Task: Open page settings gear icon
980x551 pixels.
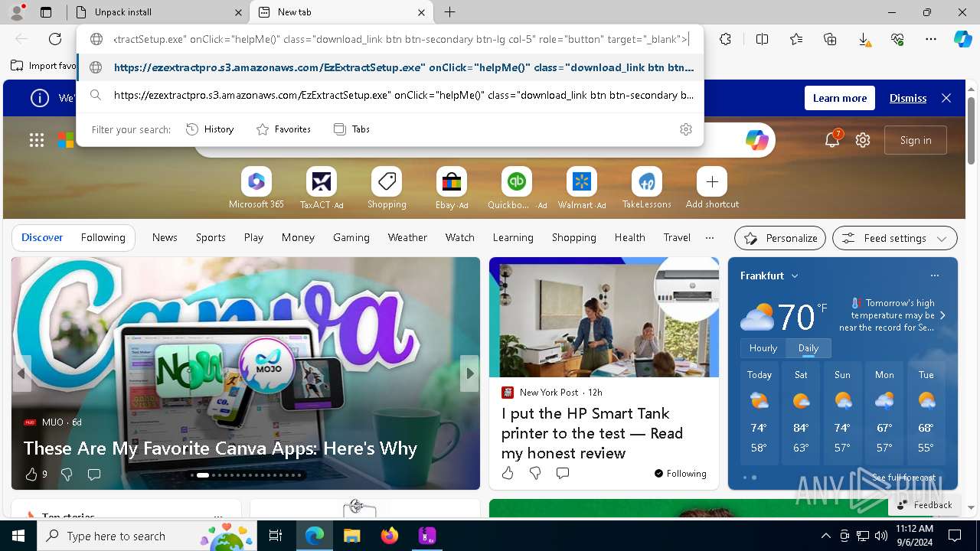Action: tap(863, 140)
